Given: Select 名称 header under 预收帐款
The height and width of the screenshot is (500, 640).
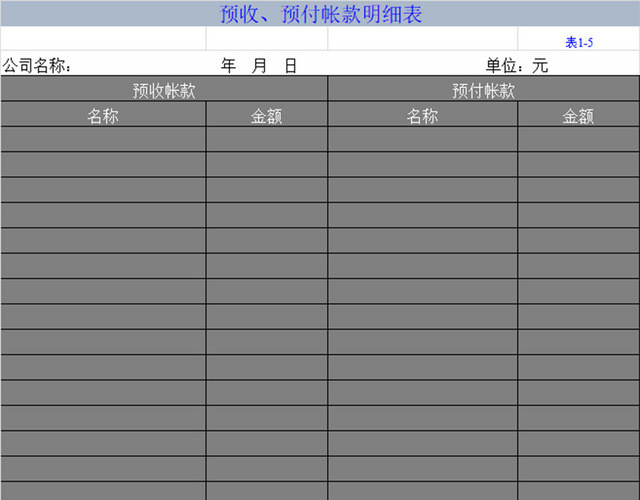Looking at the screenshot, I should pos(103,114).
